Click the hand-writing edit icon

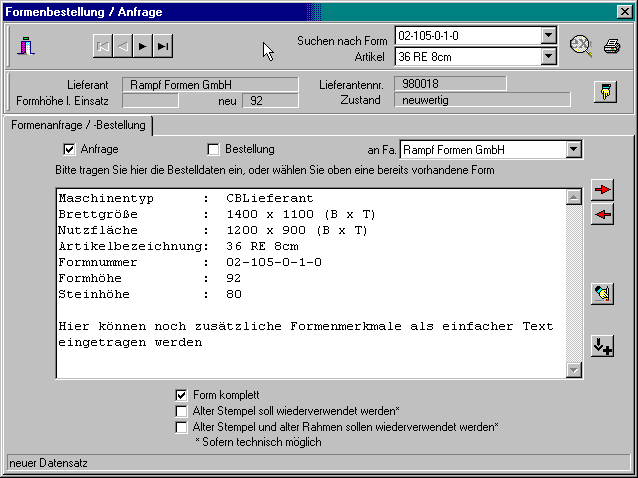point(602,293)
